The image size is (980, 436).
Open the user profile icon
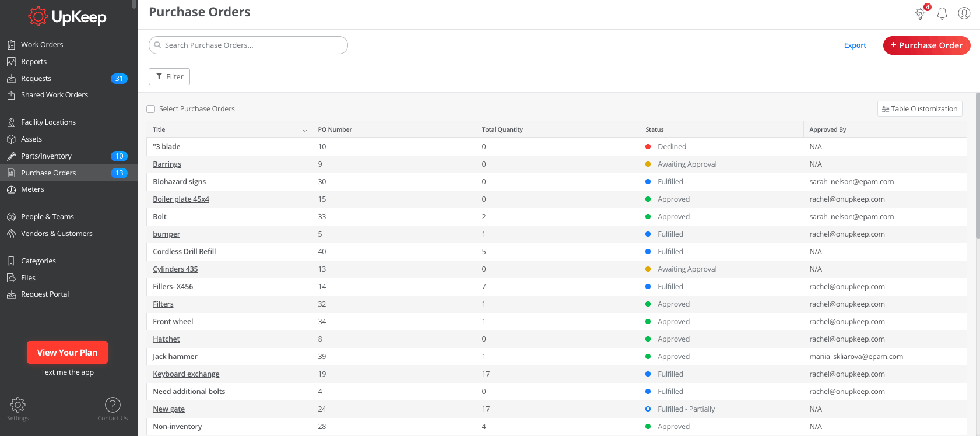(x=964, y=13)
